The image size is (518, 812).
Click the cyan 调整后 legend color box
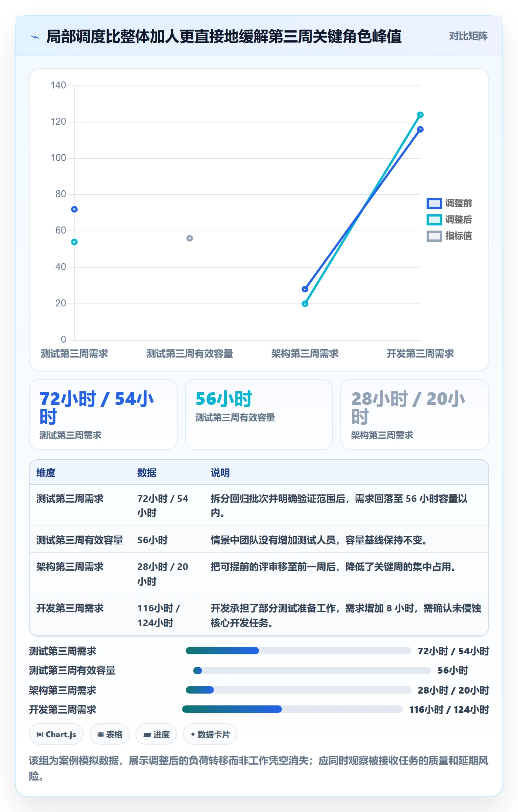[434, 219]
